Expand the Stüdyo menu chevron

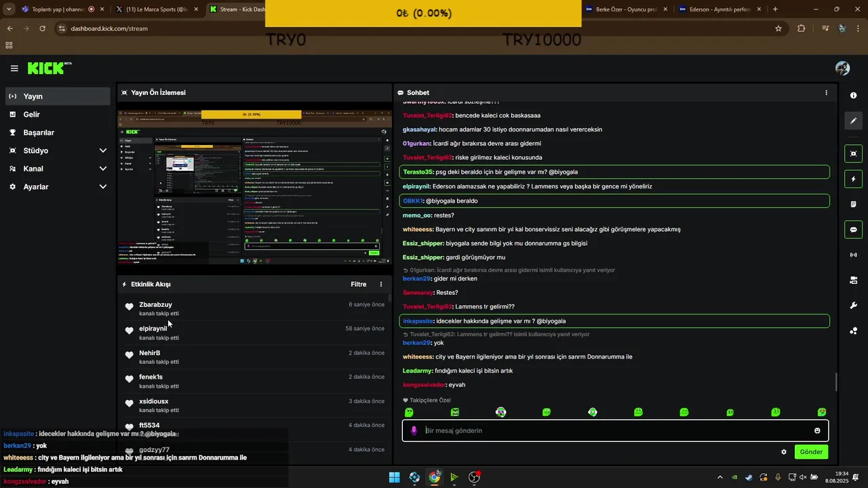click(103, 150)
